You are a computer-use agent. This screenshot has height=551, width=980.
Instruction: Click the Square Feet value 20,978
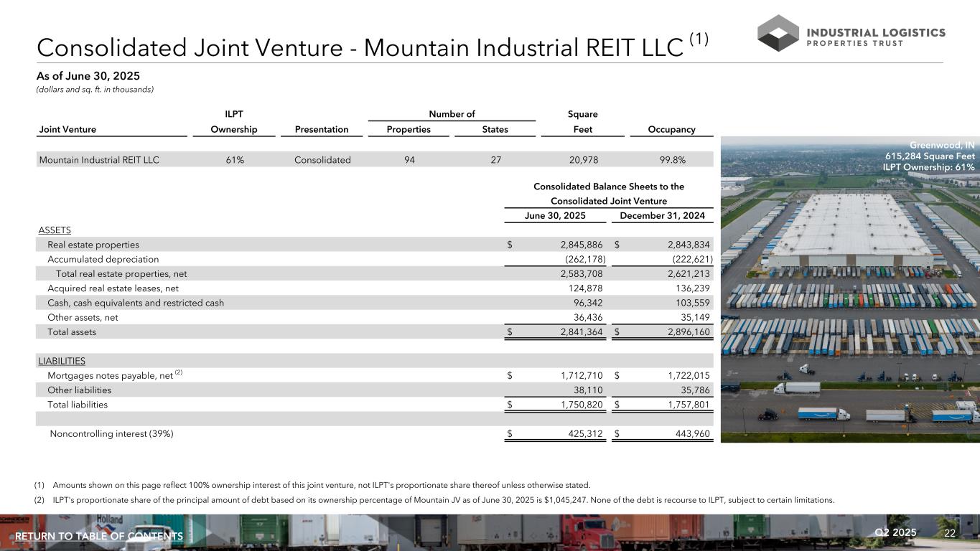click(x=582, y=160)
